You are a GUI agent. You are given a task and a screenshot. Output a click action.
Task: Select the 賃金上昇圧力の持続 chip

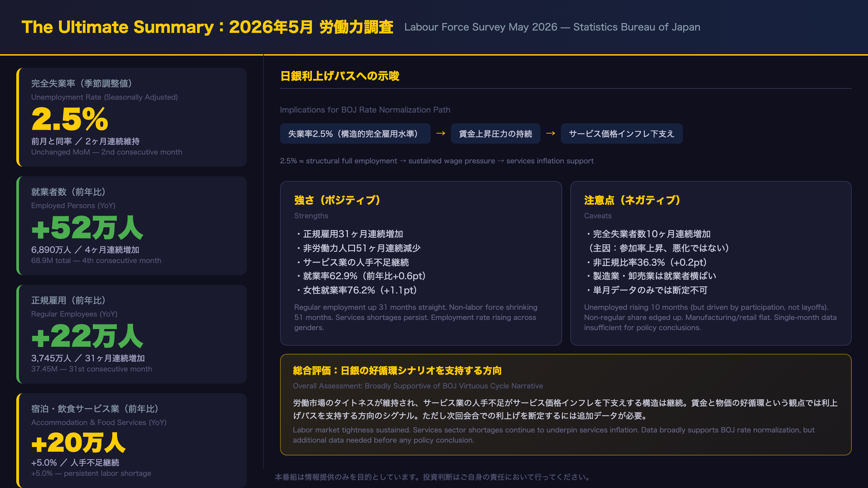495,134
